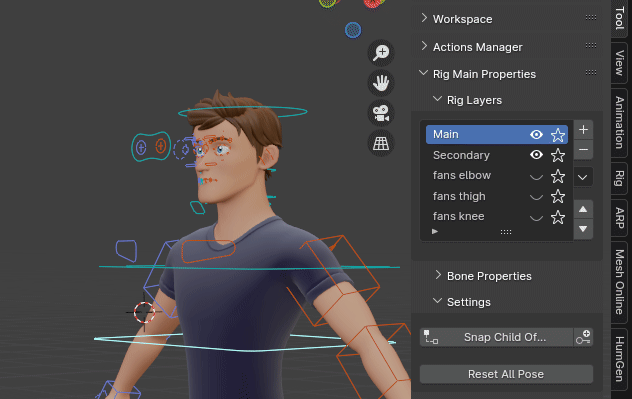Switch perspective/orthographic grid icon
The width and height of the screenshot is (632, 399).
381,143
